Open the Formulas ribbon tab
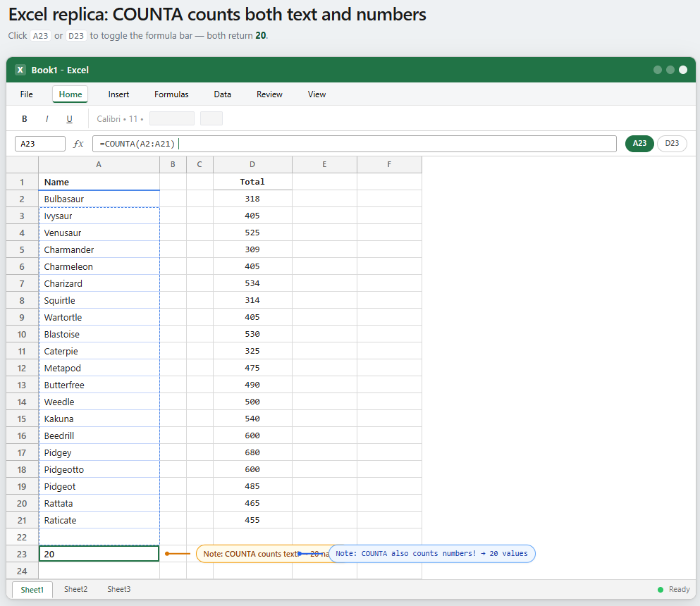This screenshot has width=700, height=606. (171, 94)
